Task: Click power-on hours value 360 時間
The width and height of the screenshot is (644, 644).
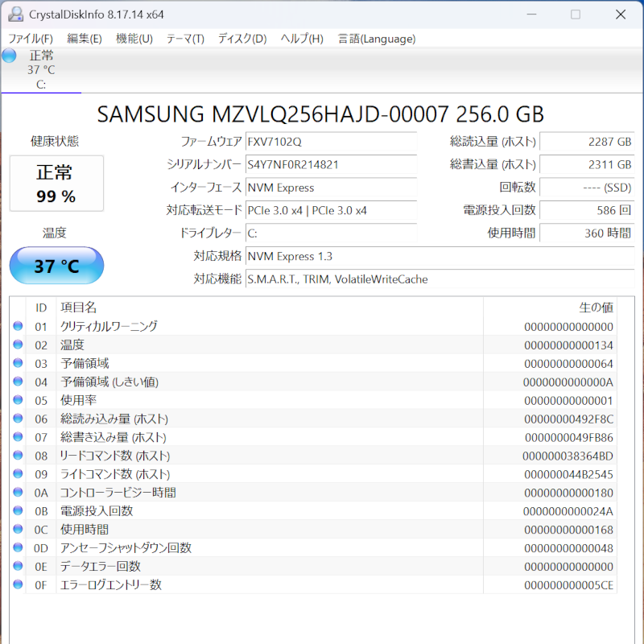Action: point(587,233)
